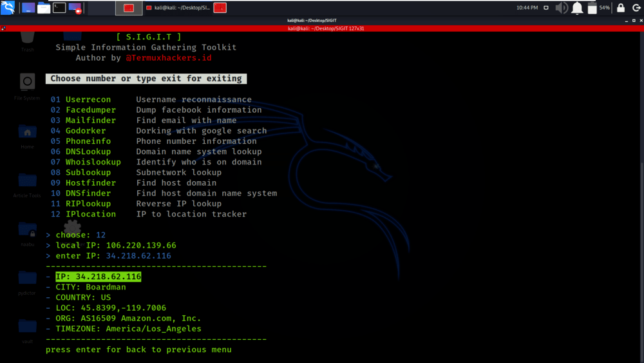Close the kali@kali terminal window

pos(641,21)
